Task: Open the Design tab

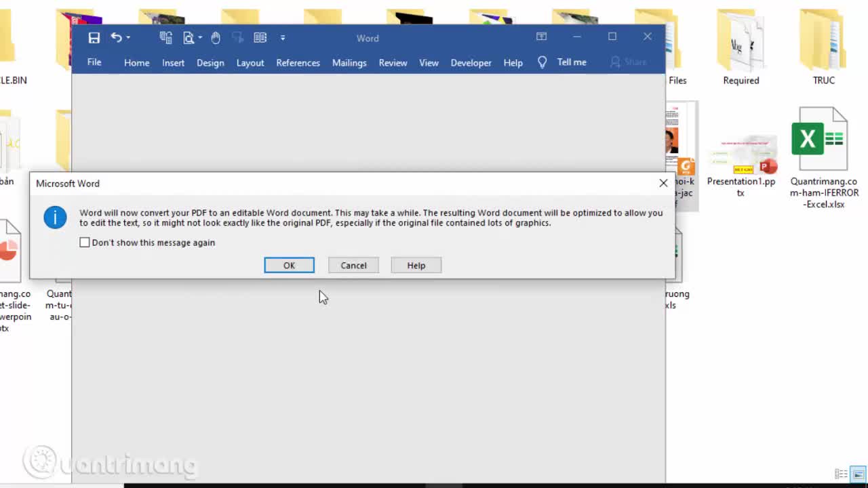Action: coord(210,62)
